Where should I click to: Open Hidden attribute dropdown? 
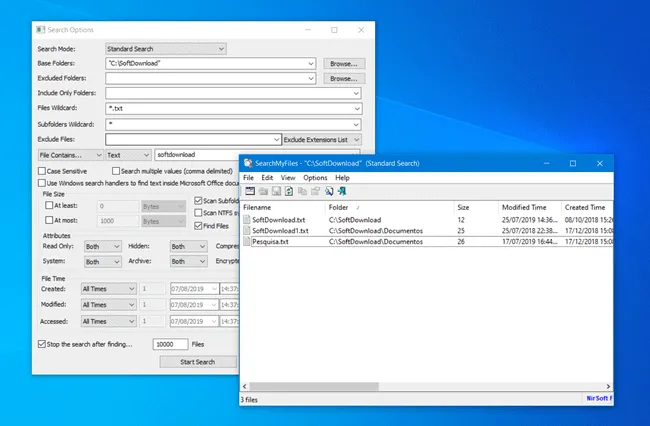coord(189,247)
